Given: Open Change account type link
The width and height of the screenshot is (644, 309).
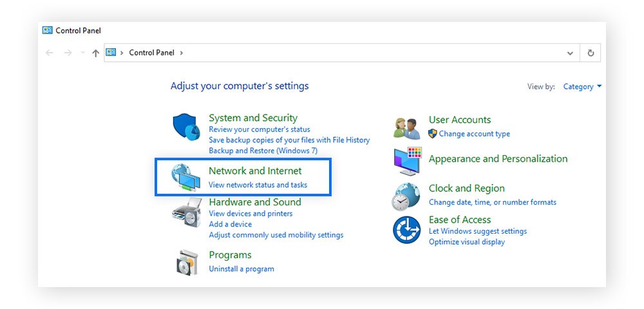Looking at the screenshot, I should (475, 134).
